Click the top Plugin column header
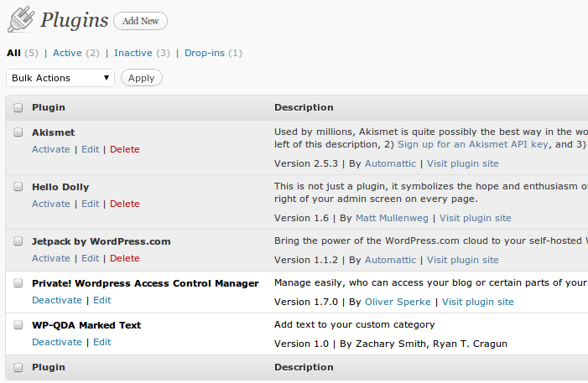 (x=49, y=107)
